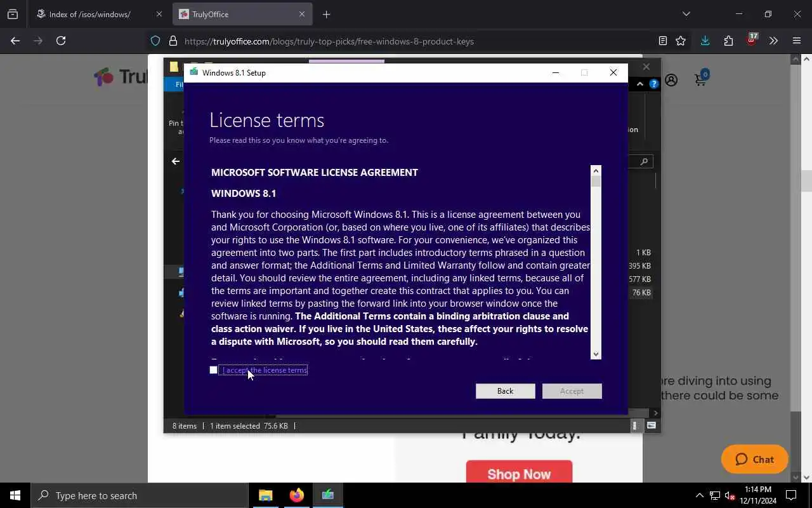Bookmark this page with star icon
Screen dimensions: 812x508
(681, 41)
